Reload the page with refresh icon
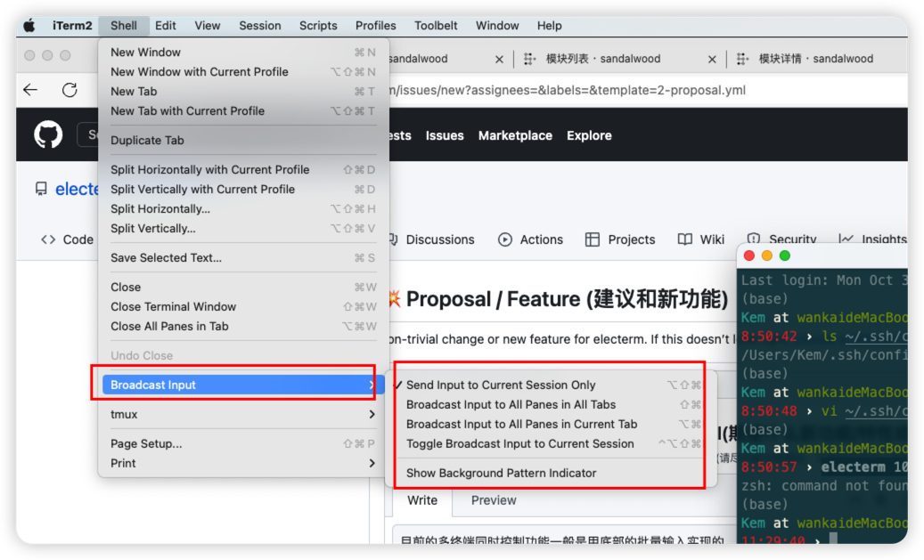The height and width of the screenshot is (560, 924). pyautogui.click(x=70, y=90)
